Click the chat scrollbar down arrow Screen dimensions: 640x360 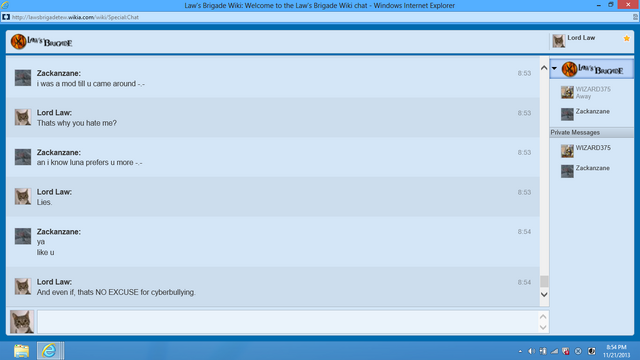[x=544, y=294]
